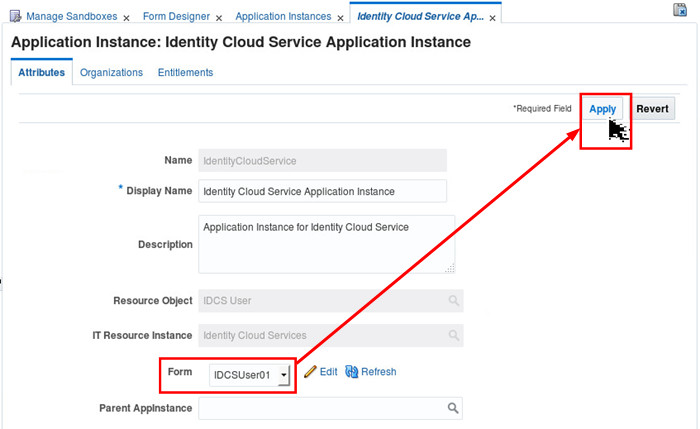The image size is (700, 429).
Task: Close the Form Designer tab
Action: (x=221, y=18)
